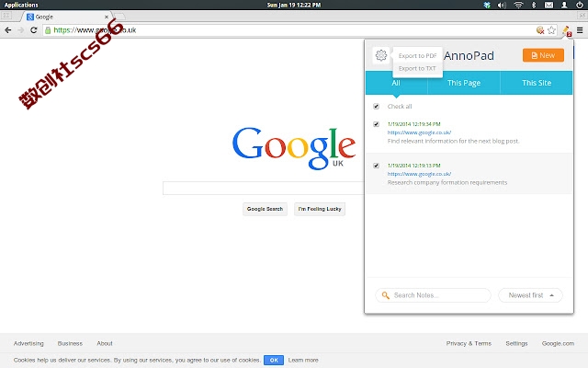The image size is (588, 368).
Task: Uncheck the note dated 12:19:13 PM
Action: [x=376, y=166]
